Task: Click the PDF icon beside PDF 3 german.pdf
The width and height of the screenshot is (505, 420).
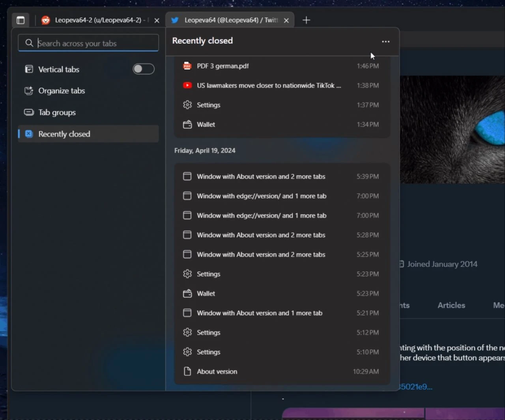Action: (187, 66)
